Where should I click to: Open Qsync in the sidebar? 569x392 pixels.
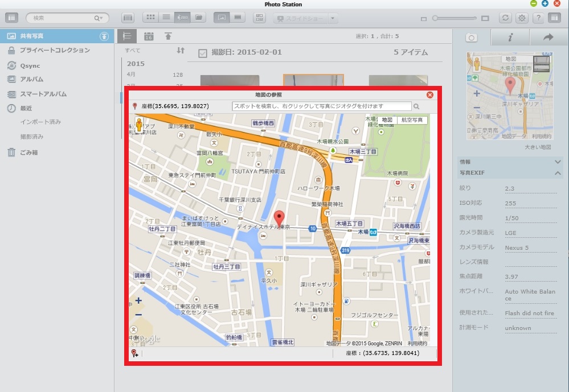pos(30,65)
